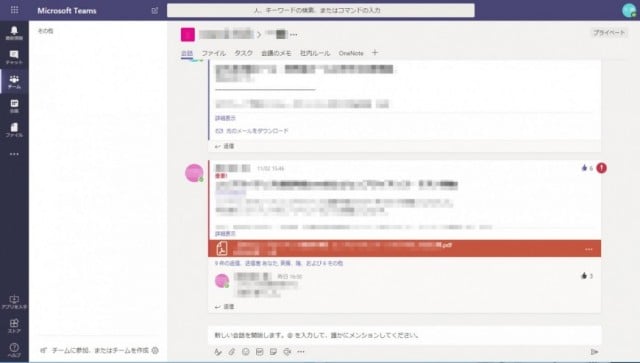
Task: Open the 社内ルール tab
Action: (x=315, y=53)
